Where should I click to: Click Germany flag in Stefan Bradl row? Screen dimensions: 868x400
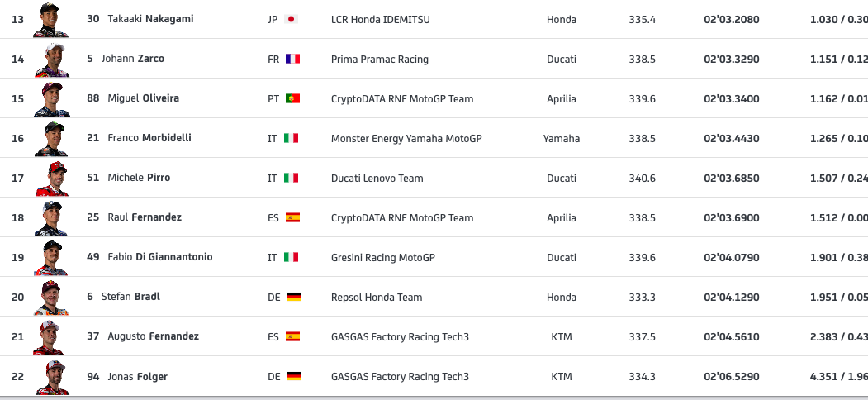[x=294, y=297]
